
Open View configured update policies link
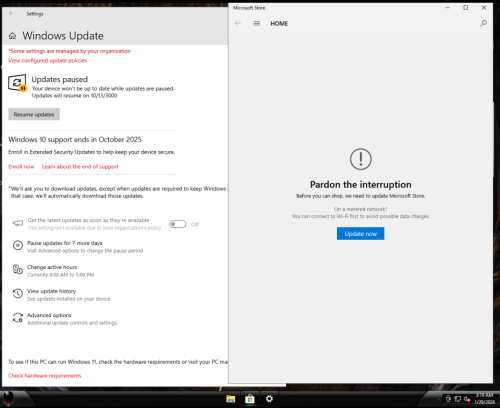click(47, 60)
